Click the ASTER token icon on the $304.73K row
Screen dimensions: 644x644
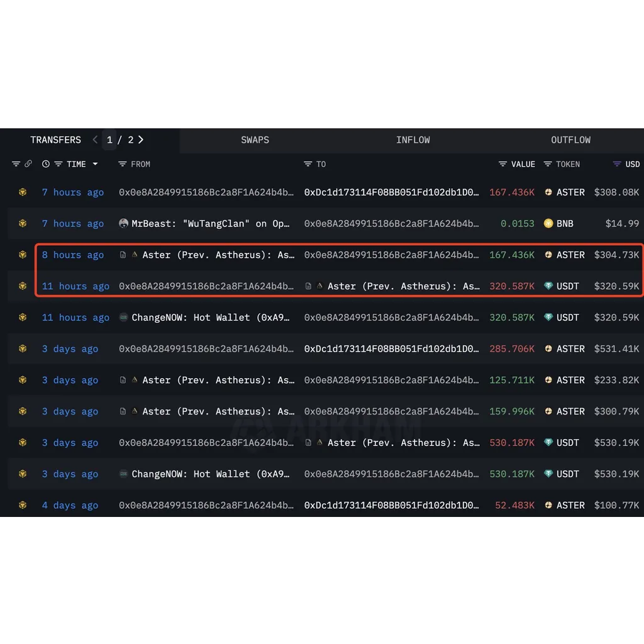[x=548, y=255]
